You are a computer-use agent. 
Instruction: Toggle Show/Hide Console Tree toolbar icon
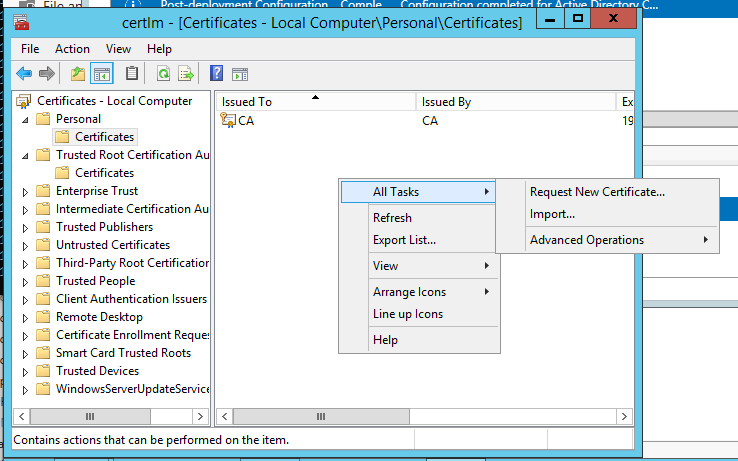coord(102,74)
